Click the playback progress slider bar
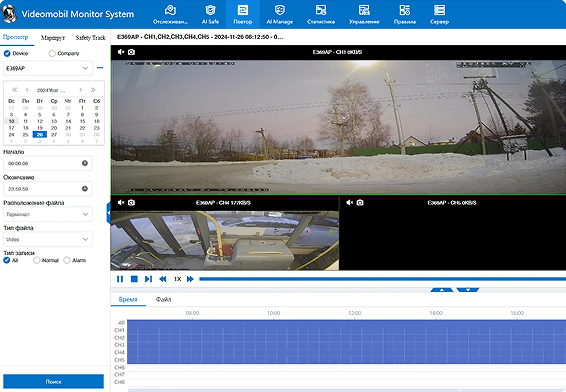 [x=375, y=279]
